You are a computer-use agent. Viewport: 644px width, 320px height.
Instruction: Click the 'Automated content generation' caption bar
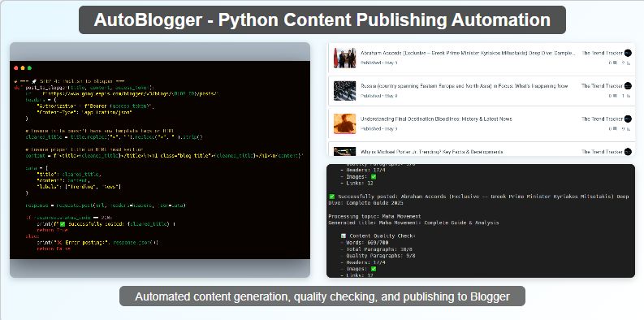coord(322,296)
